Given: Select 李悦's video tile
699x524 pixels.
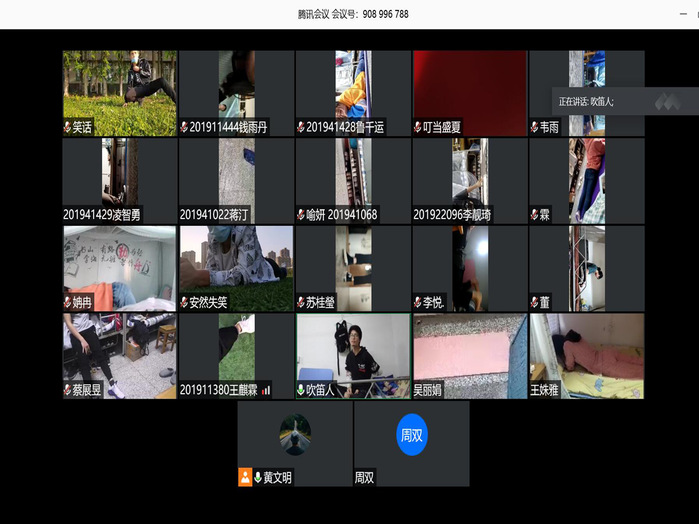Looking at the screenshot, I should pos(469,263).
